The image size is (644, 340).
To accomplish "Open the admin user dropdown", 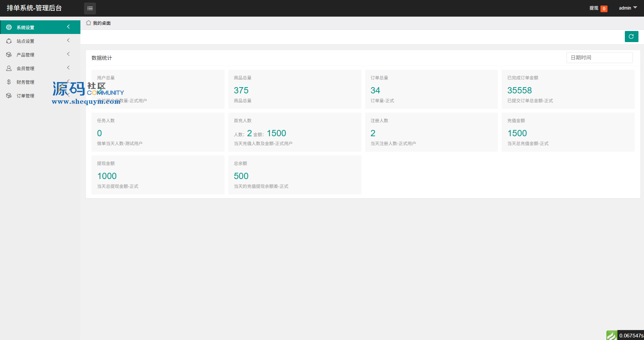I will click(627, 8).
